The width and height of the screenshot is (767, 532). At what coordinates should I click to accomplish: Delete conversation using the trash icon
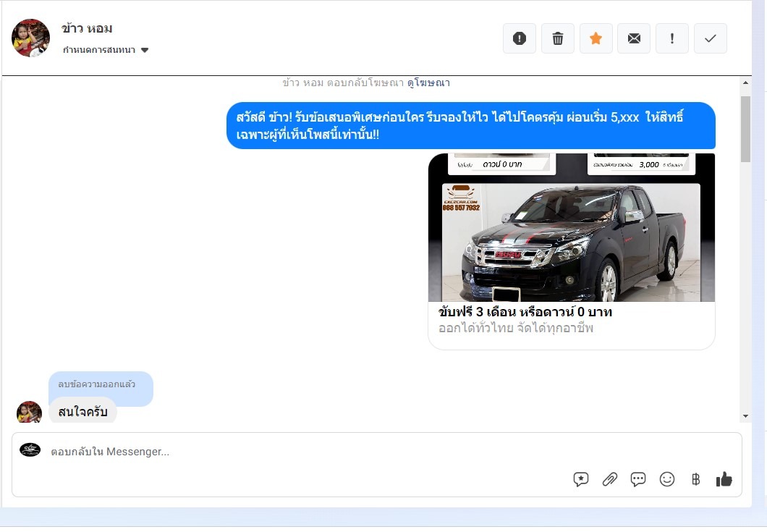pyautogui.click(x=558, y=38)
